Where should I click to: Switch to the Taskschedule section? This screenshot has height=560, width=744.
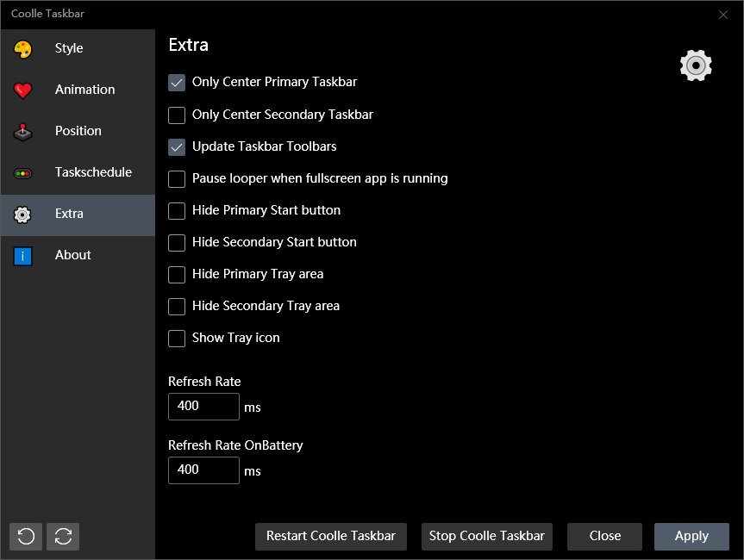click(x=93, y=172)
